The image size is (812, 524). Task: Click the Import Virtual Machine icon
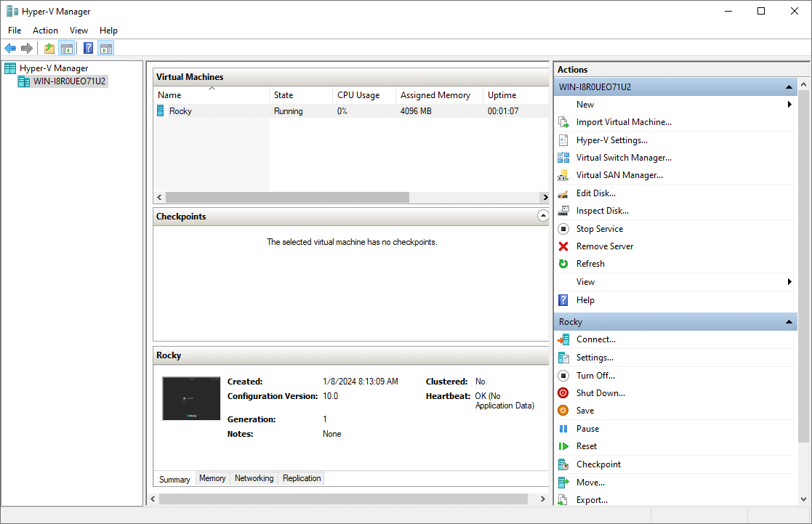coord(563,122)
